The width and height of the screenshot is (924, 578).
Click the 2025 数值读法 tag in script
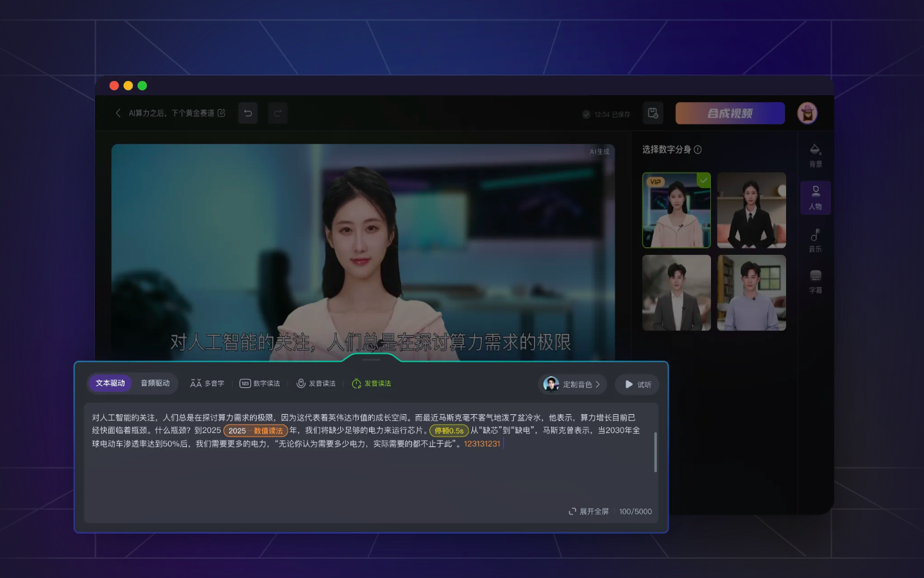255,431
